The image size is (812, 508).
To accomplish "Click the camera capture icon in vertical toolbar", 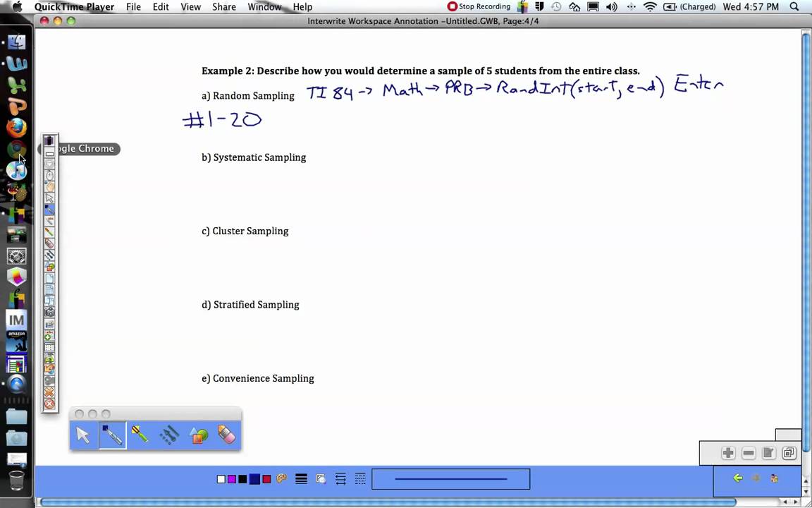I will point(49,312).
